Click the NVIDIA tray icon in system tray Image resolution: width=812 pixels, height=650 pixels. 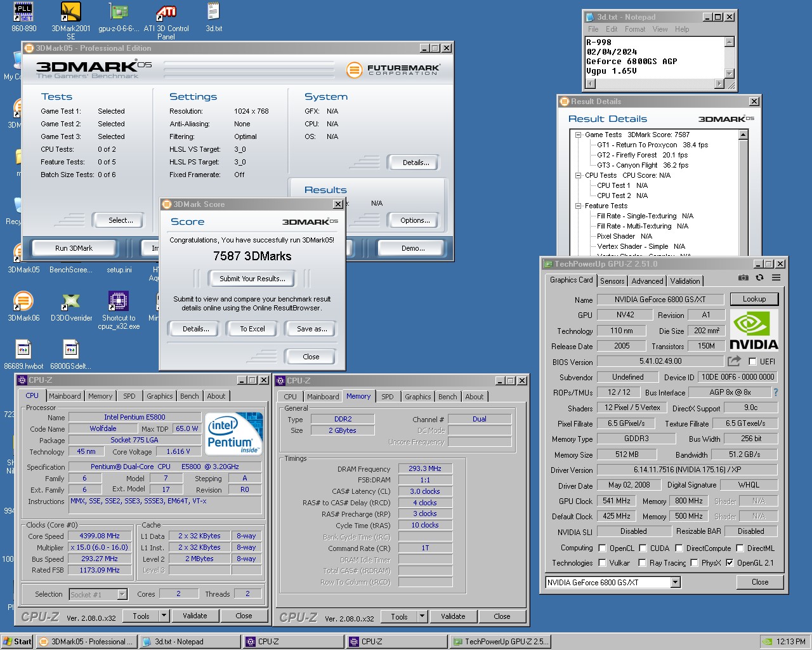[x=767, y=642]
